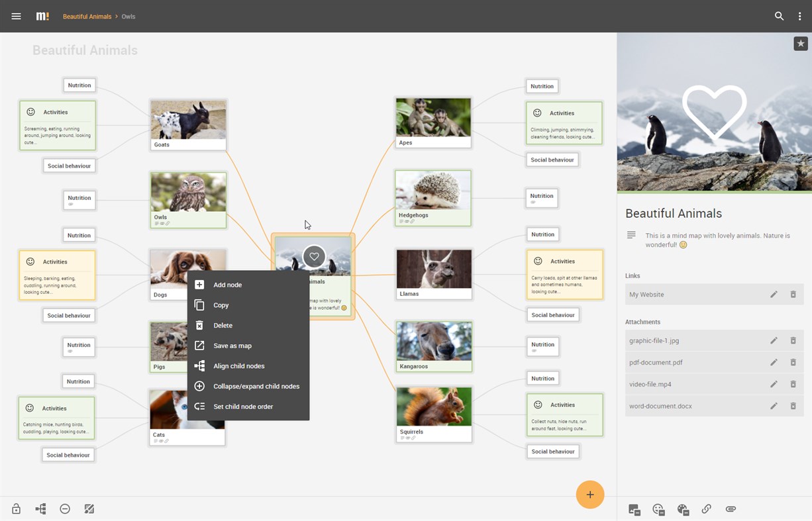Open the search panel
812x521 pixels.
pos(780,16)
